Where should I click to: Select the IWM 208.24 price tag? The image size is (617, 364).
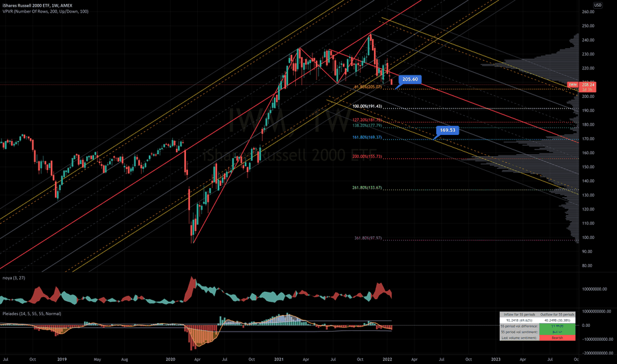click(582, 87)
